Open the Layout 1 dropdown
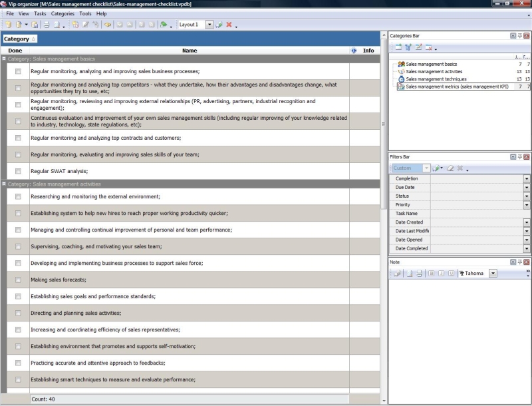This screenshot has height=406, width=532. pos(209,25)
